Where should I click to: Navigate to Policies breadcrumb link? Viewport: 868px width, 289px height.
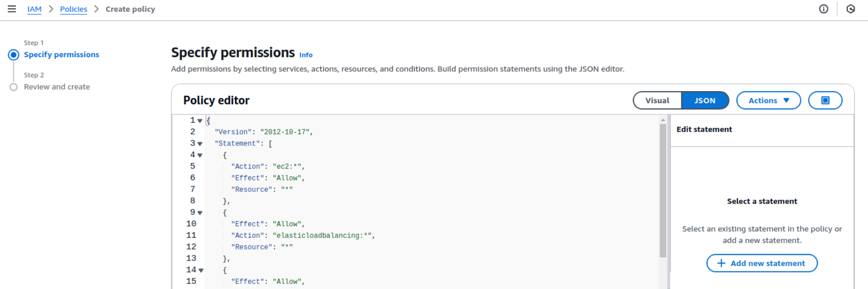click(x=74, y=9)
